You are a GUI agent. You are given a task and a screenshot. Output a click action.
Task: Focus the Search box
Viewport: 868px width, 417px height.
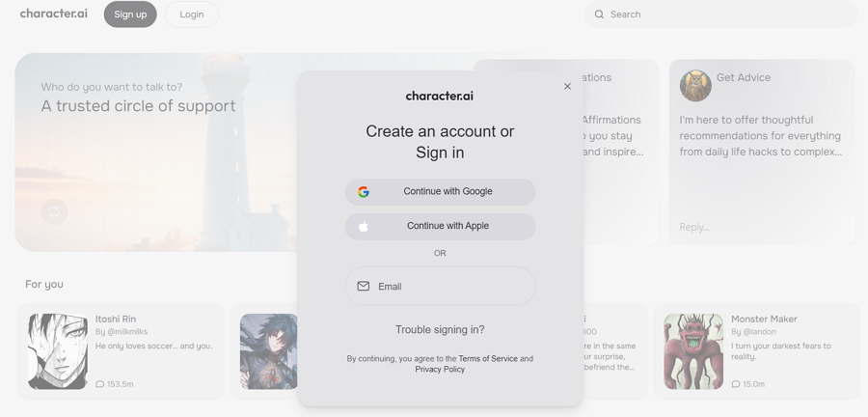coord(720,14)
